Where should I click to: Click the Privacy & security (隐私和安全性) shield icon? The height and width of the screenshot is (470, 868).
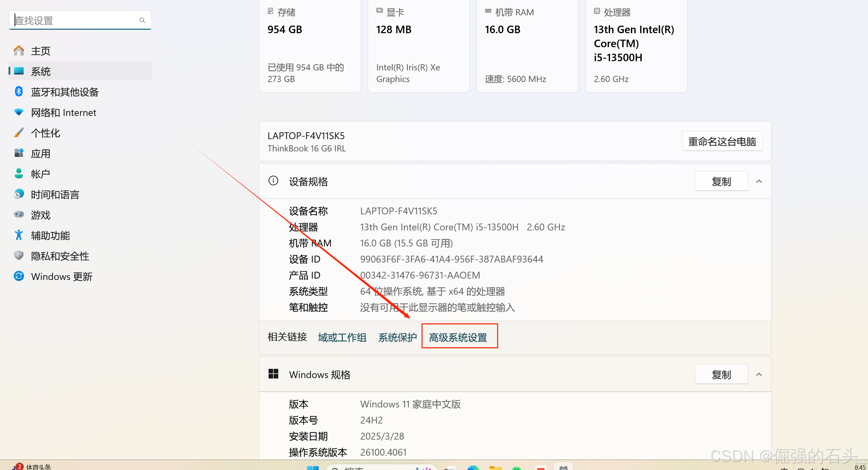19,256
